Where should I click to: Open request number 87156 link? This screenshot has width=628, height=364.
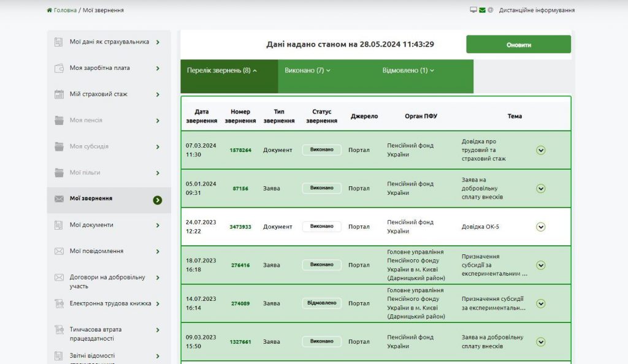[240, 189]
